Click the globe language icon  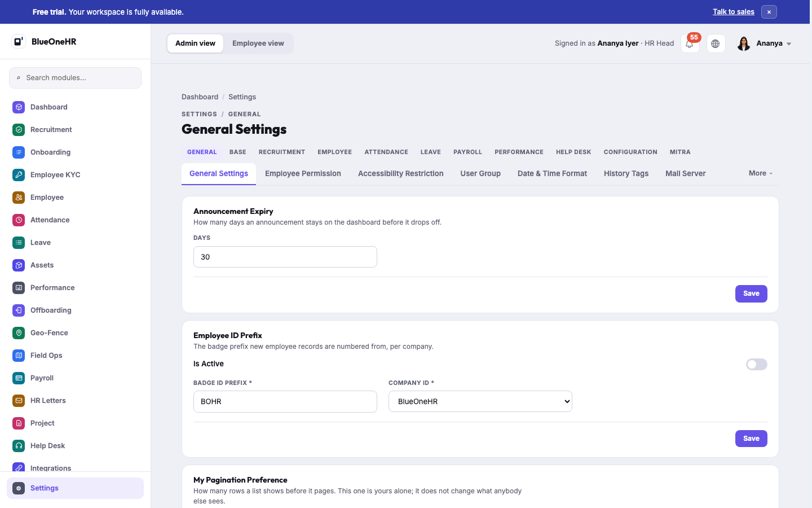tap(716, 43)
